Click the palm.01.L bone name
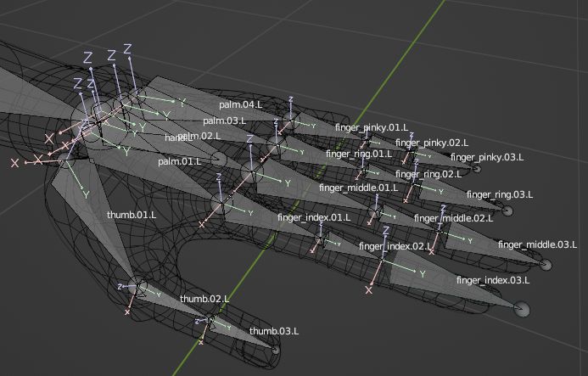Screen dimensions: 588x376 click(179, 162)
